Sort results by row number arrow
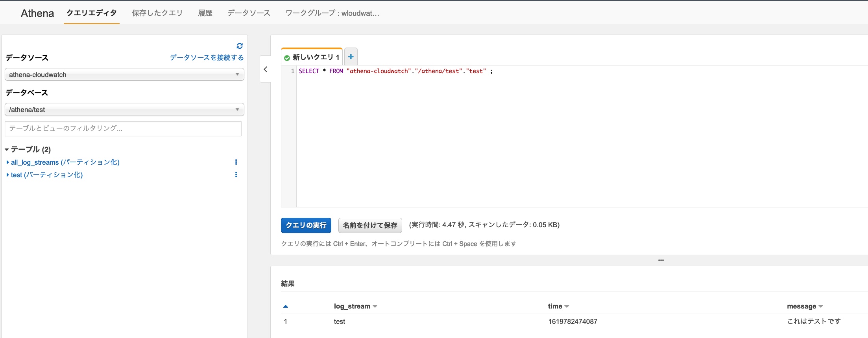The height and width of the screenshot is (338, 868). (x=286, y=306)
